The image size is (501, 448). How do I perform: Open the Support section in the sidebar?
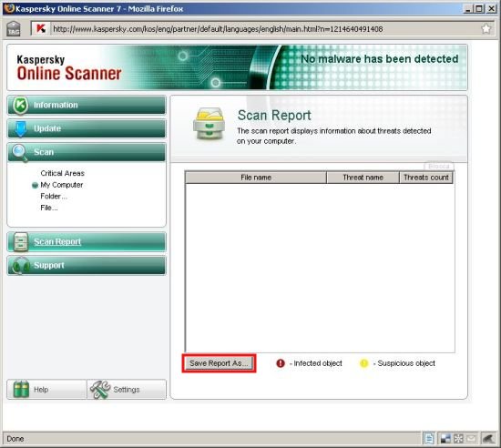(x=87, y=265)
